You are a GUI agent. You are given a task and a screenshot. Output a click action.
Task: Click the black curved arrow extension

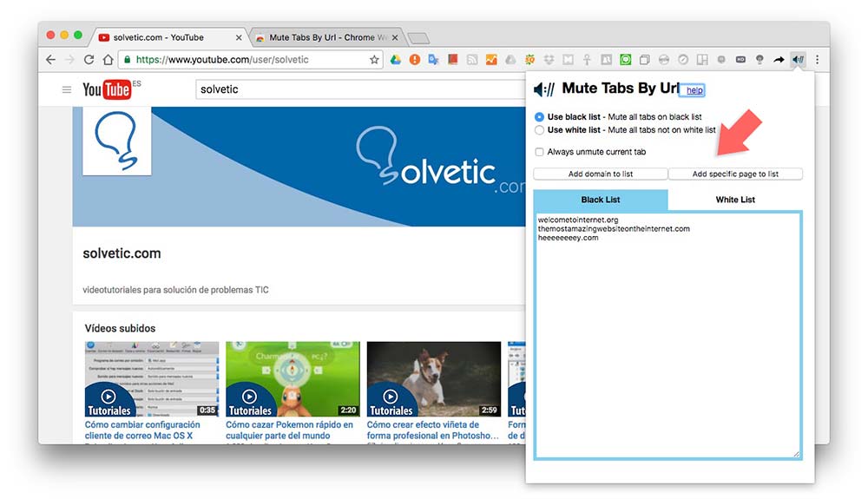[779, 60]
